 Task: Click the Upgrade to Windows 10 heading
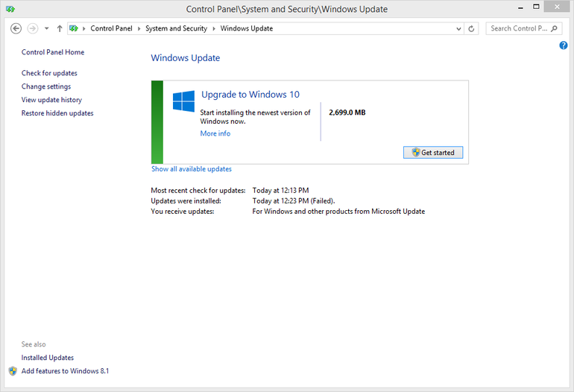click(x=250, y=95)
